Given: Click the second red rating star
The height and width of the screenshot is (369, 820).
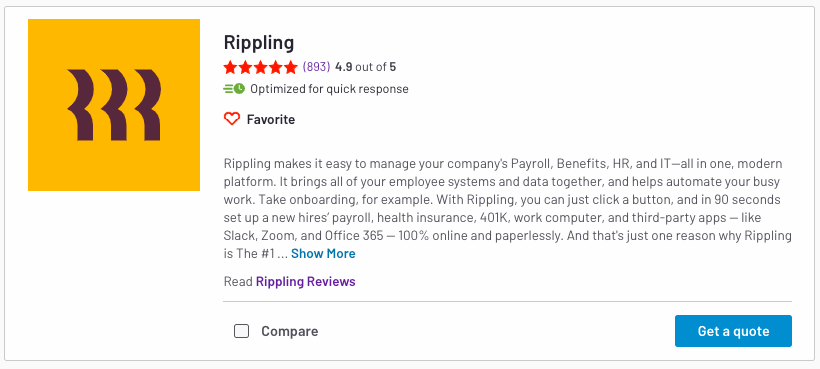Looking at the screenshot, I should [245, 67].
